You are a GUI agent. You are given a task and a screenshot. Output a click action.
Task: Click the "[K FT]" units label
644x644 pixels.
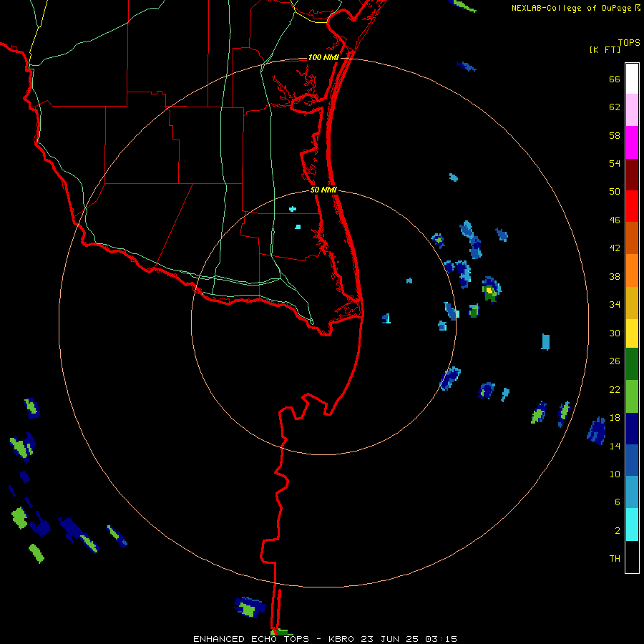(605, 49)
